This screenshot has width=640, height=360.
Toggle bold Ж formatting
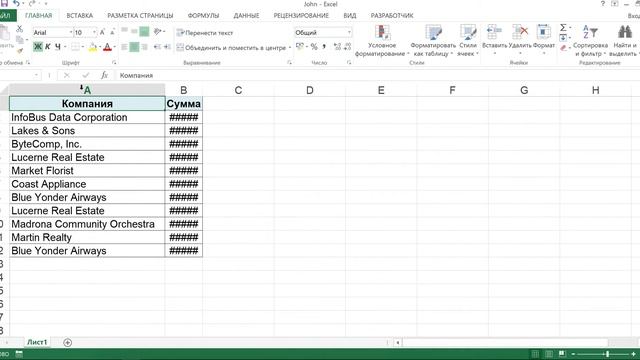38,47
